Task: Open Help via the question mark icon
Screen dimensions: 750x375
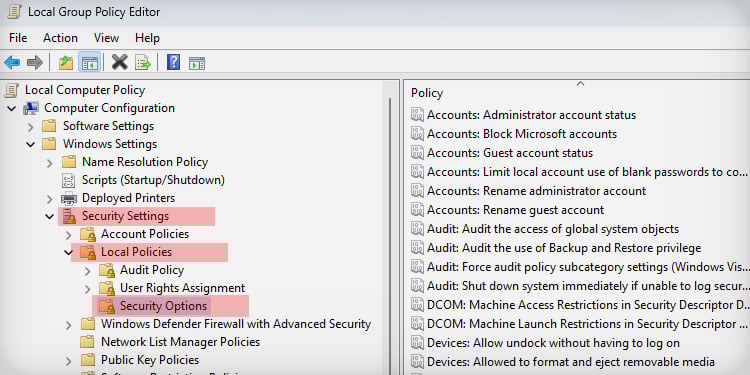Action: pyautogui.click(x=173, y=62)
